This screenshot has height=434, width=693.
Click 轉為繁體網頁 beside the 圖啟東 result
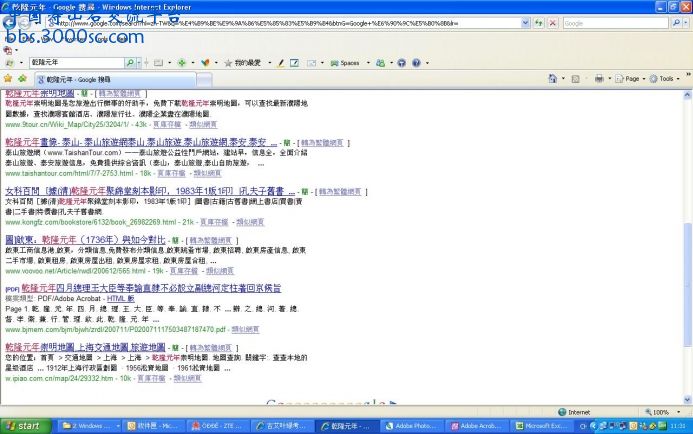pyautogui.click(x=210, y=240)
